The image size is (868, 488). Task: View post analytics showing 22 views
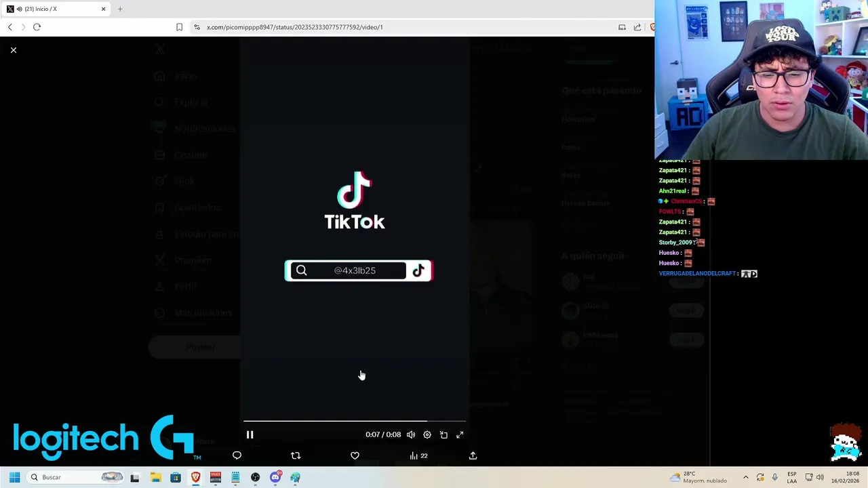pos(418,456)
